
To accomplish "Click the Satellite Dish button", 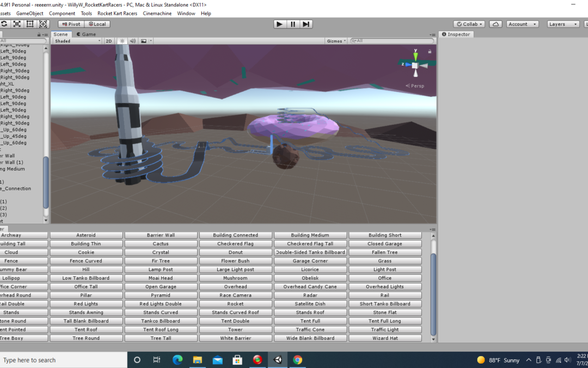I will click(310, 304).
